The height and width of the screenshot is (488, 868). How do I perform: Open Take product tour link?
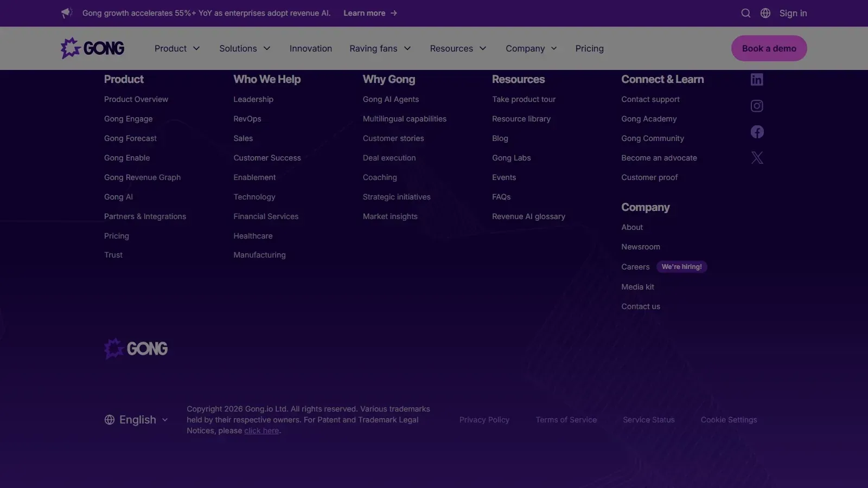[x=524, y=99]
